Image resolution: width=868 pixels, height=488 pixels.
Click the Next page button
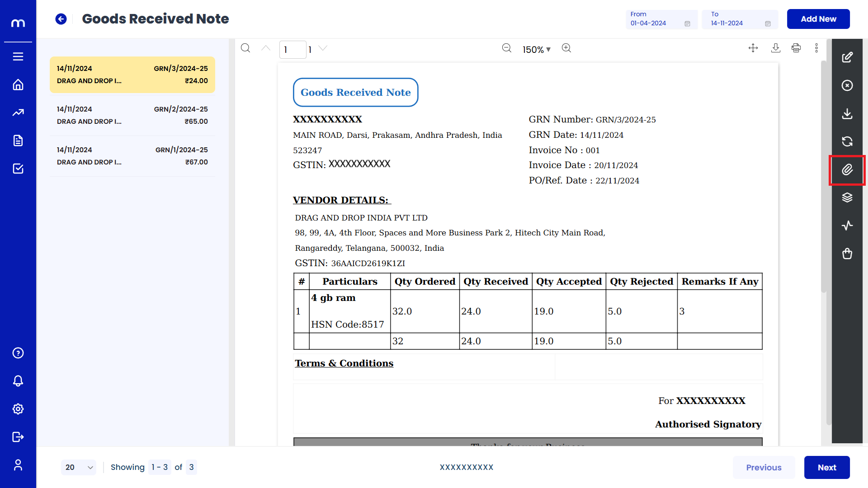(826, 467)
